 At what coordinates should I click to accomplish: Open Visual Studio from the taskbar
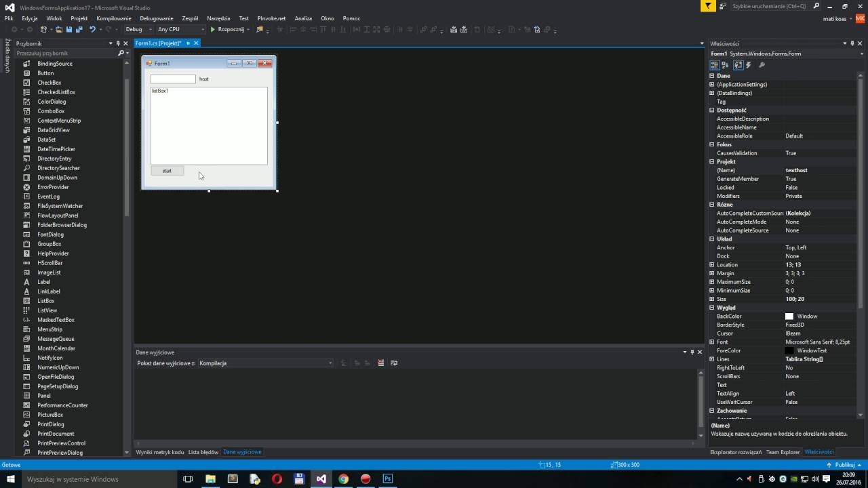321,479
